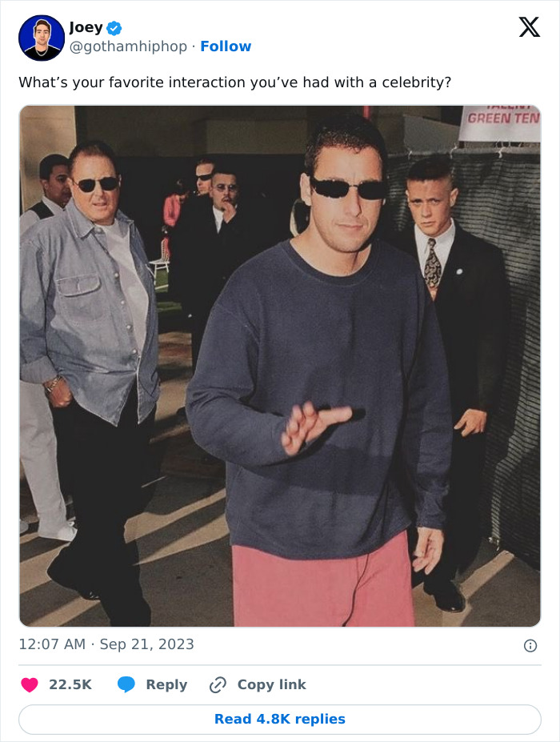Click the Sep 21, 2023 date
Screen dimensions: 560x742
tap(147, 644)
